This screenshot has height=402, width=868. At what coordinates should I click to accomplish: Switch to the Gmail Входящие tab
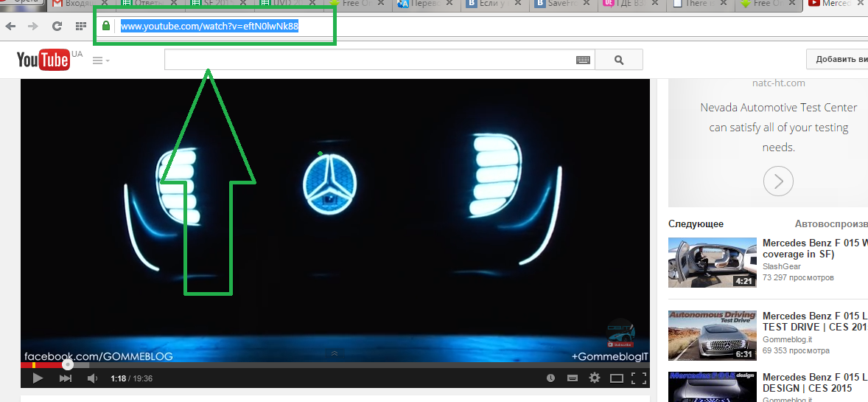click(x=80, y=4)
